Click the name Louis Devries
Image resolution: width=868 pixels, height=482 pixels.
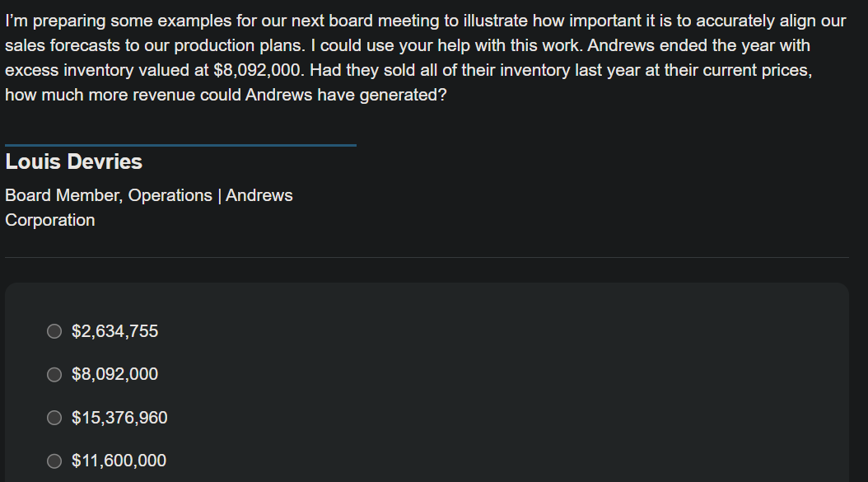click(x=73, y=161)
